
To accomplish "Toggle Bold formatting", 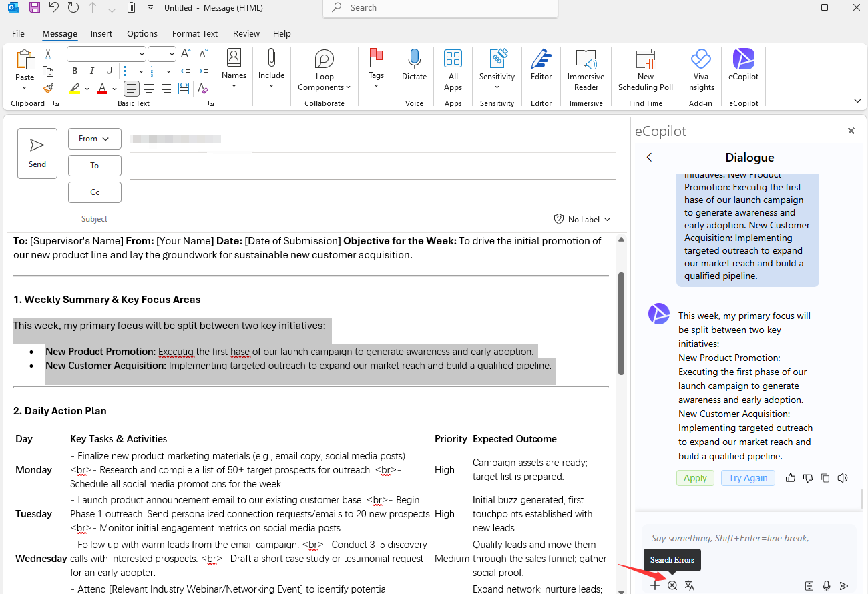I will pos(75,71).
